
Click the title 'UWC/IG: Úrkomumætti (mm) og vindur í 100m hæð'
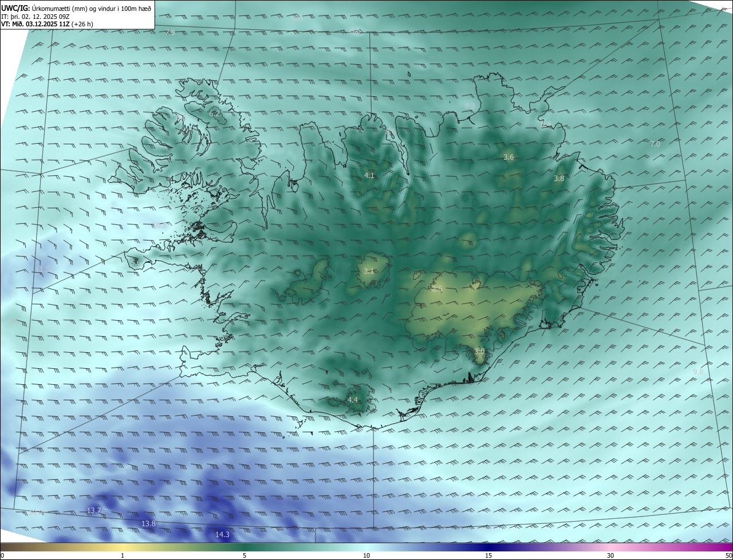tap(76, 8)
